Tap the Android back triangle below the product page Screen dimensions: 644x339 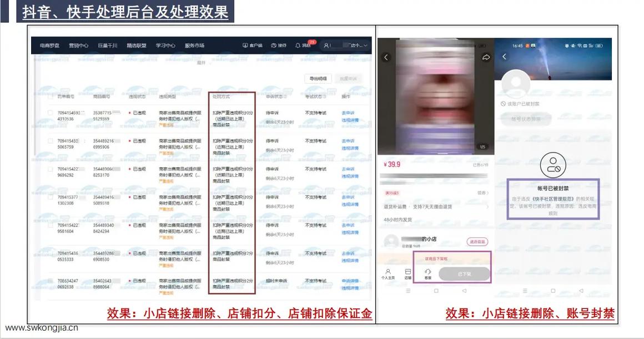[464, 291]
